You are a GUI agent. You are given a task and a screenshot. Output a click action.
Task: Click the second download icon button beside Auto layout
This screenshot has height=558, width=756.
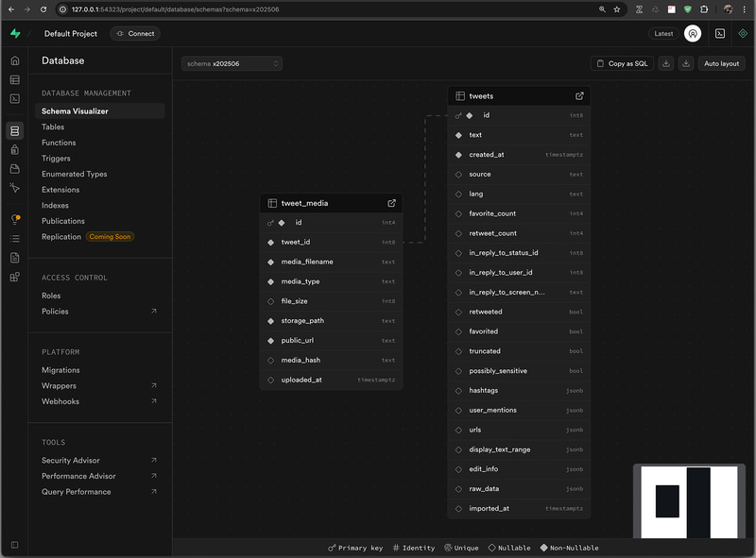point(686,63)
